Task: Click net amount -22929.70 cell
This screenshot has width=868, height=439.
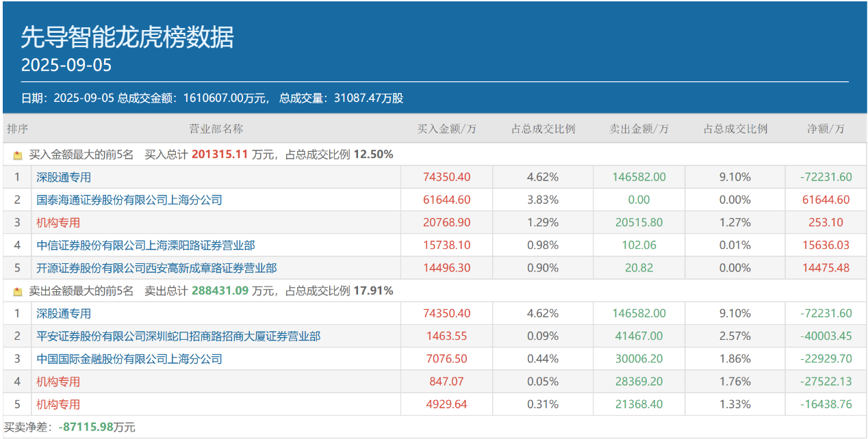Action: pos(826,358)
